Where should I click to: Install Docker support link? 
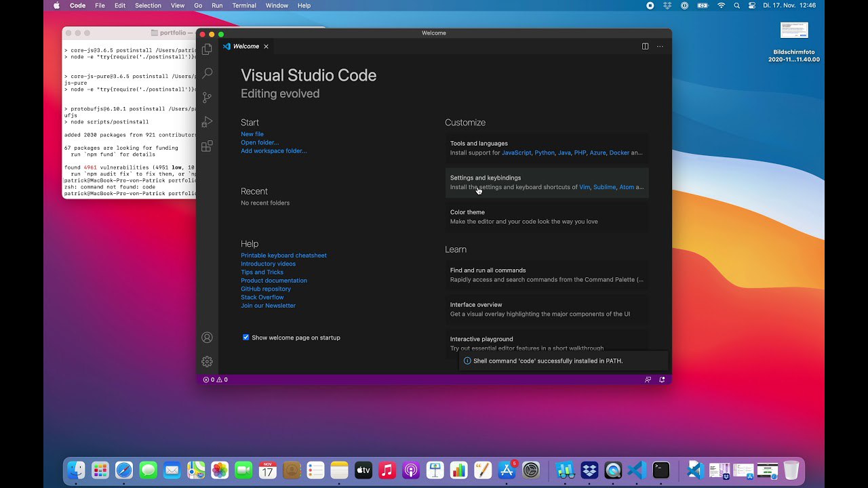[x=619, y=152]
